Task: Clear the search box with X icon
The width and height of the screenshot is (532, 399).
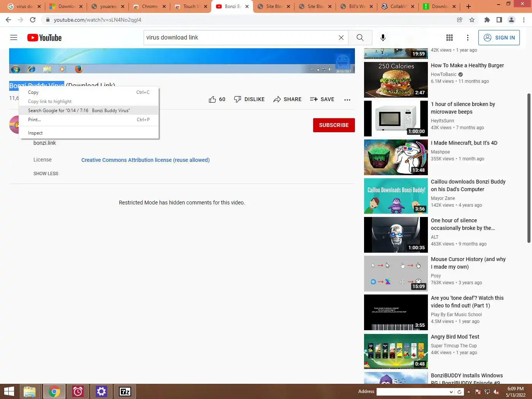Action: pyautogui.click(x=341, y=37)
